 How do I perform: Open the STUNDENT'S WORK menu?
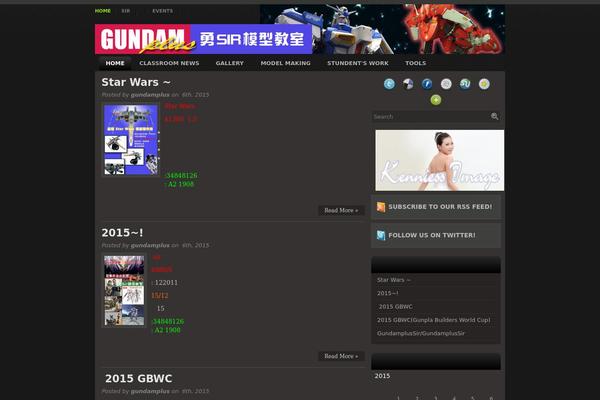[358, 63]
